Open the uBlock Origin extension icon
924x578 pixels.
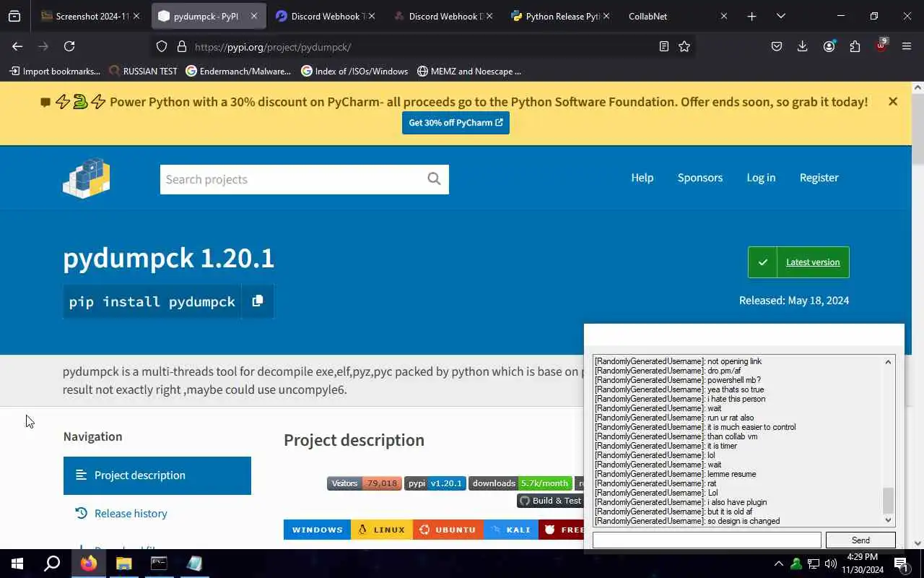coord(881,45)
